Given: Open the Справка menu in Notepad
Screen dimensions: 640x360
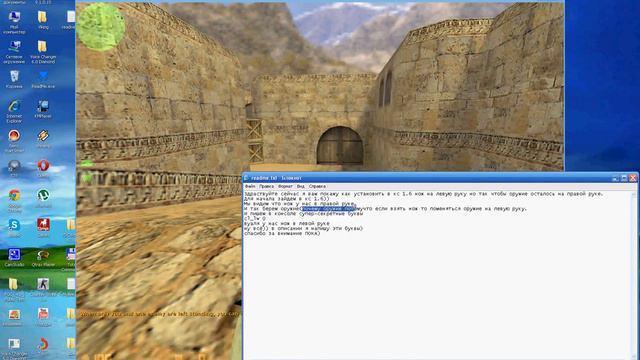Looking at the screenshot, I should pos(317,186).
